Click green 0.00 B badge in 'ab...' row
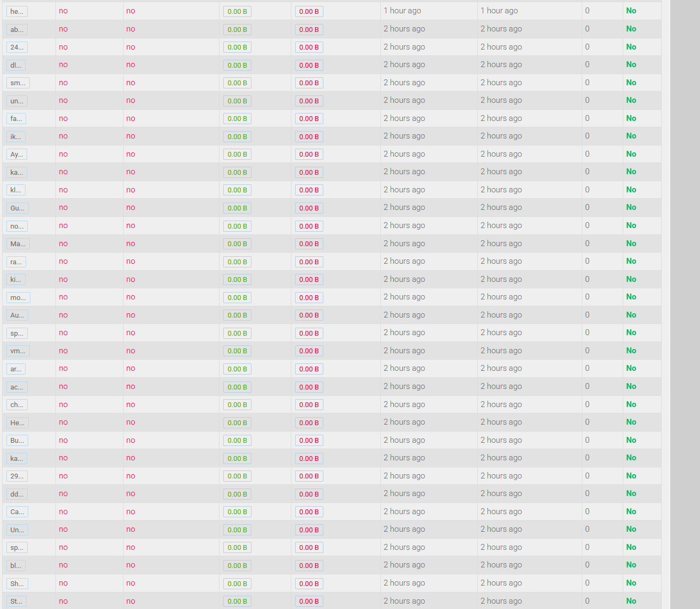Viewport: 700px width, 609px height. tap(237, 29)
